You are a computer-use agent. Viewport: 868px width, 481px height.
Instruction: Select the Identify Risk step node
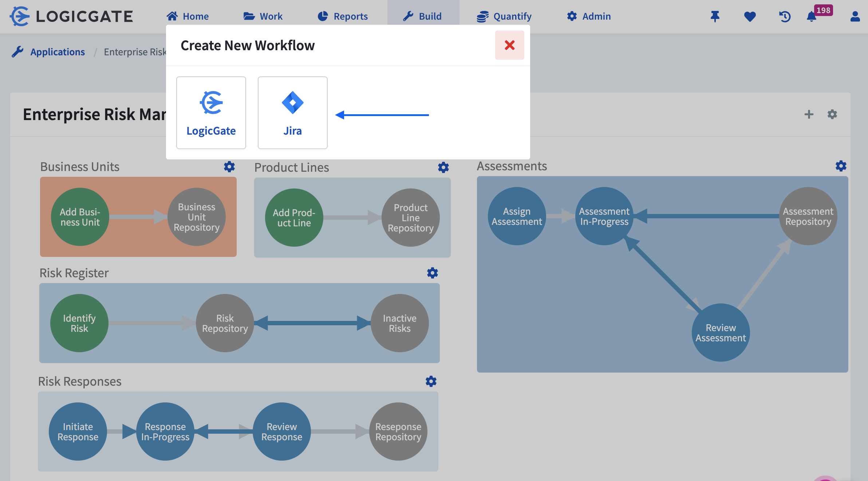(79, 323)
